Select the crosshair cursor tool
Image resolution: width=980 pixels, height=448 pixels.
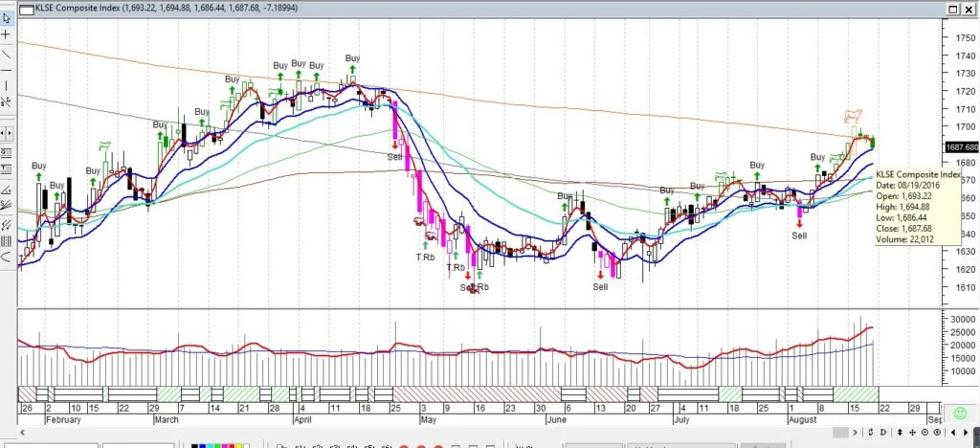point(7,35)
